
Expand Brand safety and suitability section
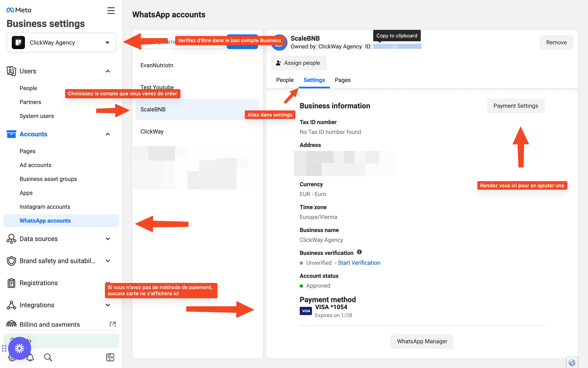(x=108, y=261)
